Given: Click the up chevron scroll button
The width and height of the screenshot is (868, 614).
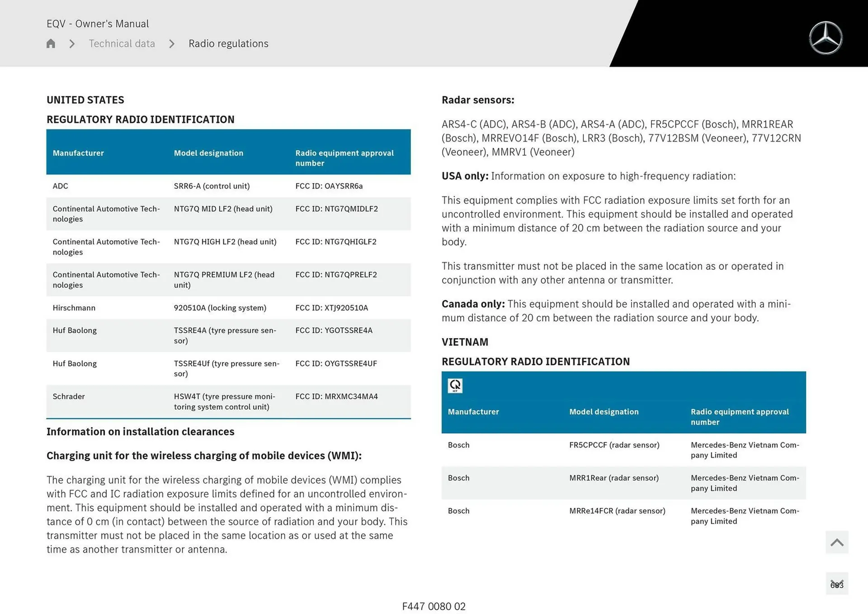Looking at the screenshot, I should 837,542.
